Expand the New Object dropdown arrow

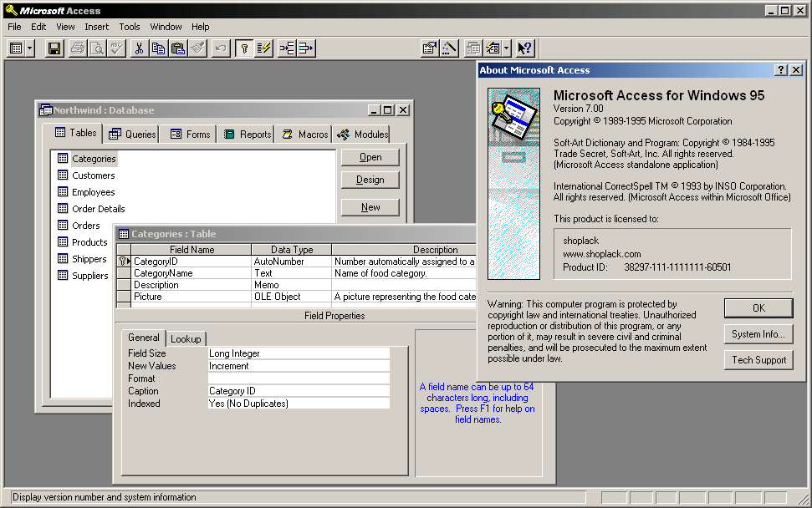(x=507, y=48)
